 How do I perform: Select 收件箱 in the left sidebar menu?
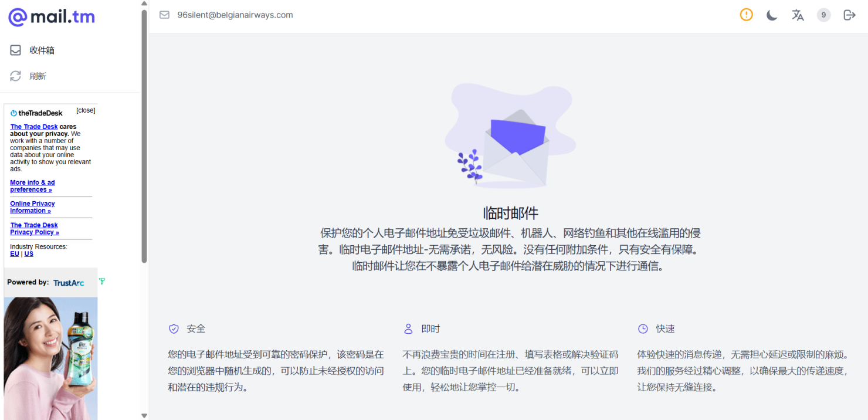click(42, 50)
